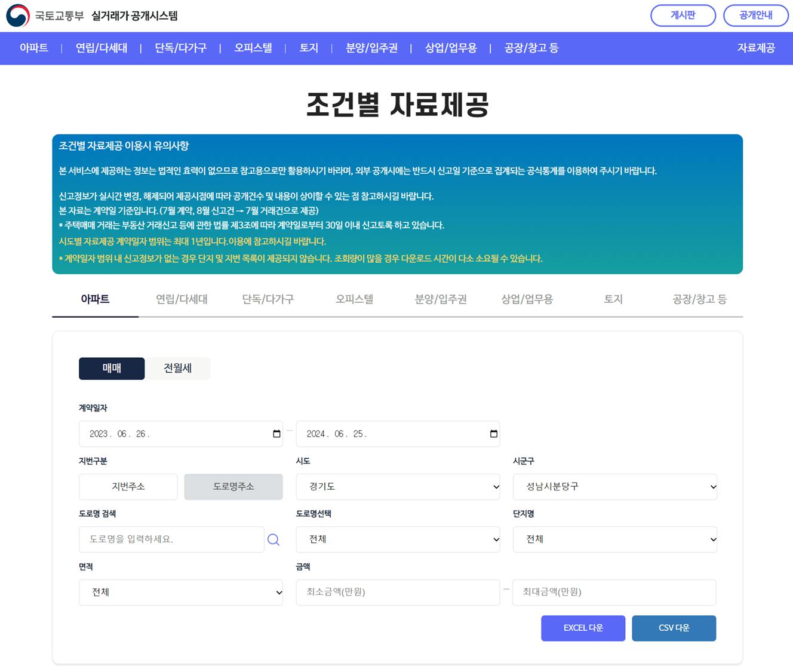Viewport: 793px width, 672px height.
Task: Open 상업/업무용 in the top navigation bar
Action: coord(451,48)
